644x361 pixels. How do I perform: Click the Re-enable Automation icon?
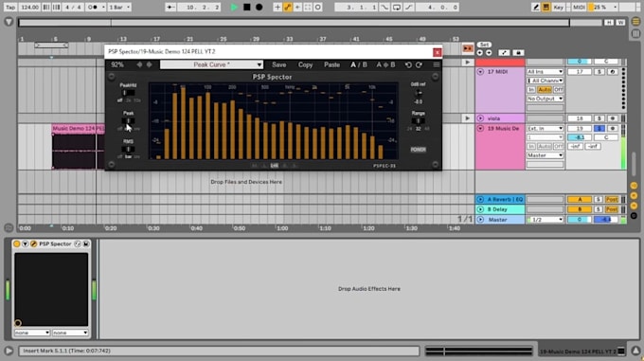[x=297, y=7]
